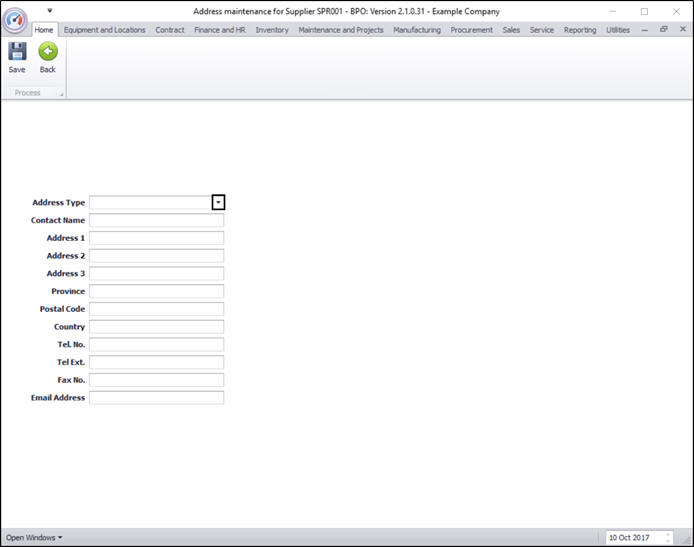The height and width of the screenshot is (547, 694).
Task: Close the main application window
Action: tap(677, 11)
